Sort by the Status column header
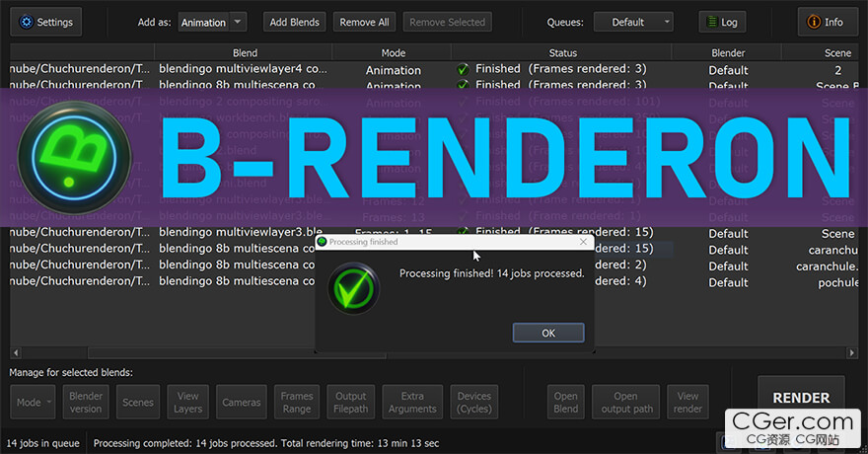The width and height of the screenshot is (868, 454). coord(562,53)
